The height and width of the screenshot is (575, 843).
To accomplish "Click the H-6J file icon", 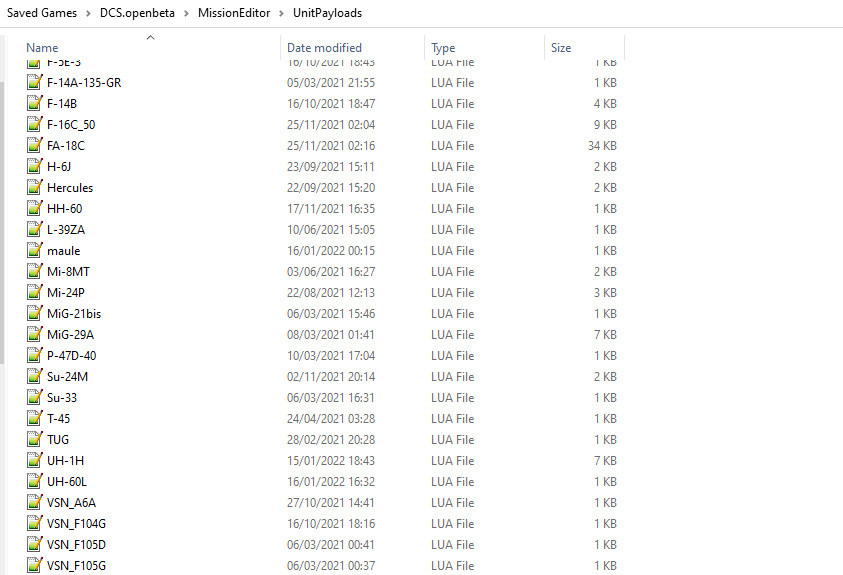I will (x=34, y=166).
